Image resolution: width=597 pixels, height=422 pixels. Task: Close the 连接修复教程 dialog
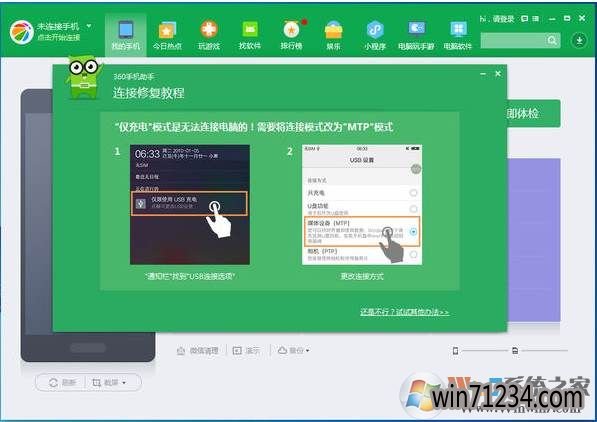coord(498,74)
